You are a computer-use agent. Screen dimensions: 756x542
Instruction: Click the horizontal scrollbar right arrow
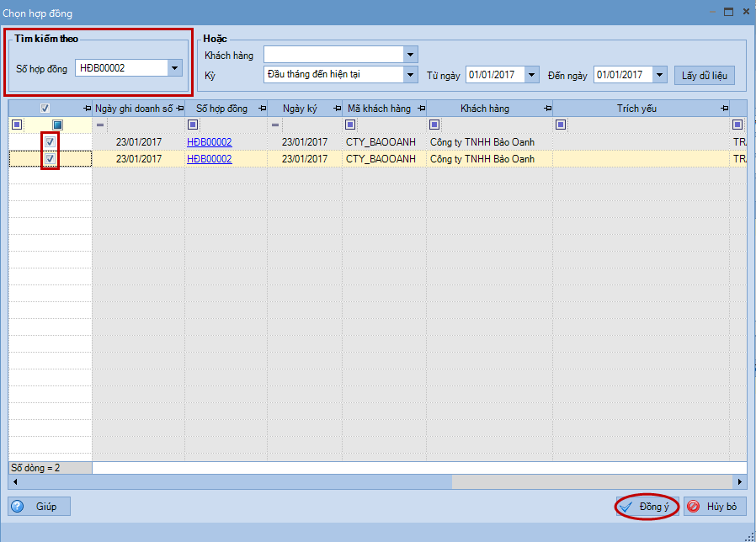coord(740,482)
